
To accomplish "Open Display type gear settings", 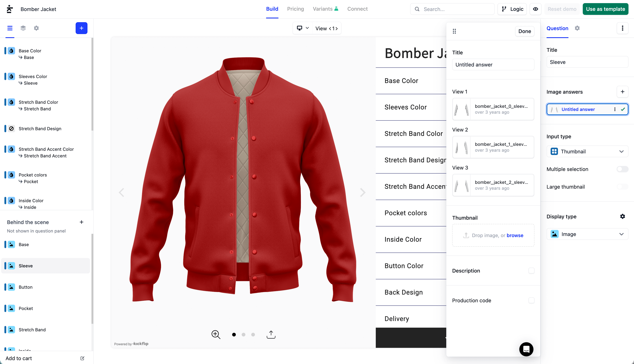I will 622,217.
